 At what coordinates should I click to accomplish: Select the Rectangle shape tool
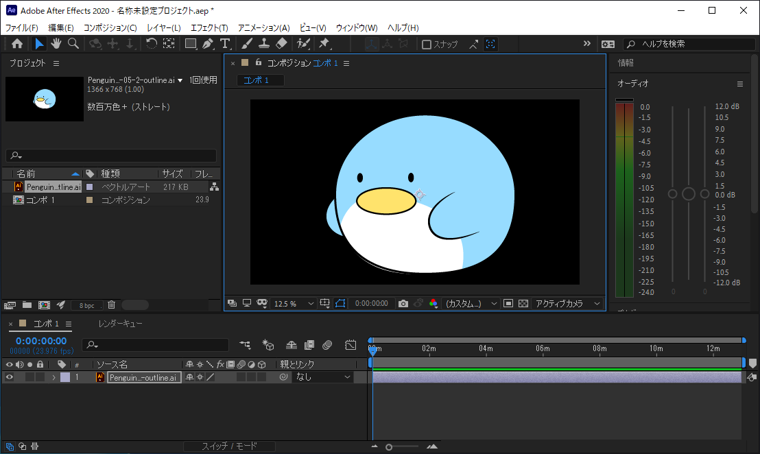point(190,44)
